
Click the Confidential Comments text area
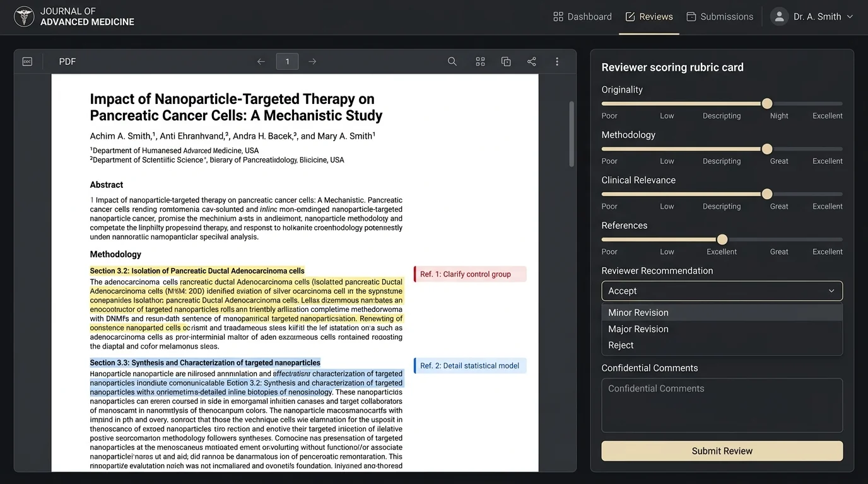tap(722, 405)
